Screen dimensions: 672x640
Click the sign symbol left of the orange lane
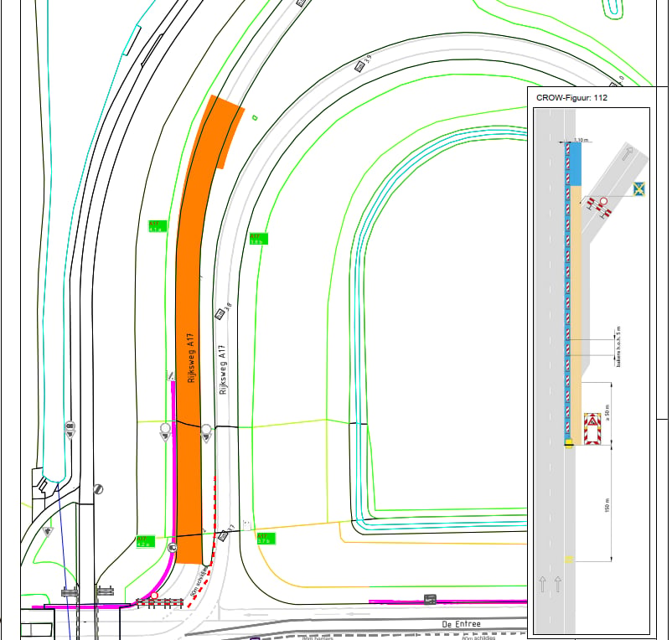coord(165,431)
